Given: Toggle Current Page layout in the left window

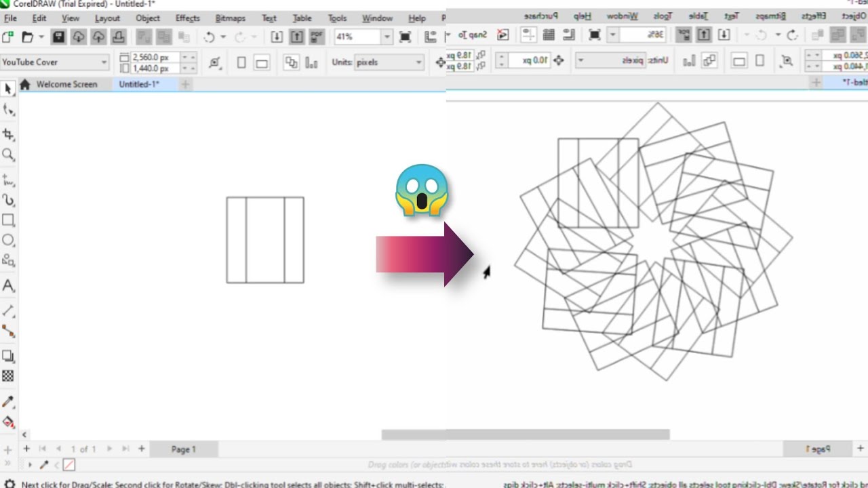Looking at the screenshot, I should click(311, 62).
